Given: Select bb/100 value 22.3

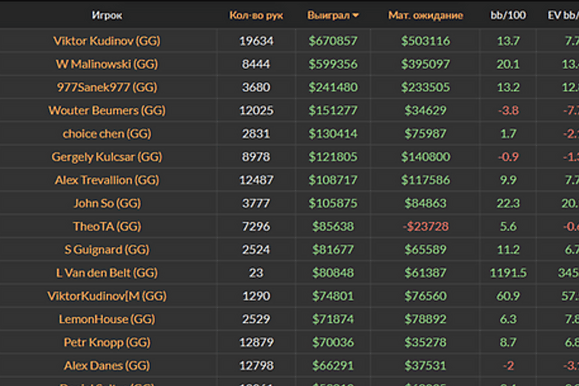Looking at the screenshot, I should (508, 203).
